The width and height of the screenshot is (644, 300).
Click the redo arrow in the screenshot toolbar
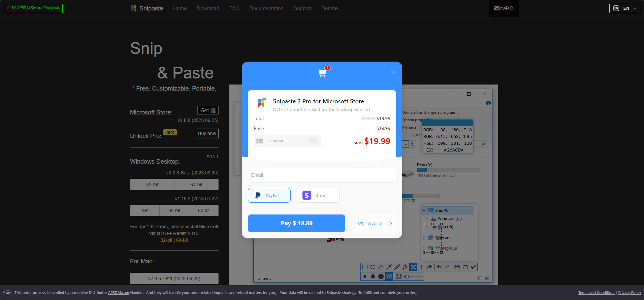pyautogui.click(x=447, y=267)
